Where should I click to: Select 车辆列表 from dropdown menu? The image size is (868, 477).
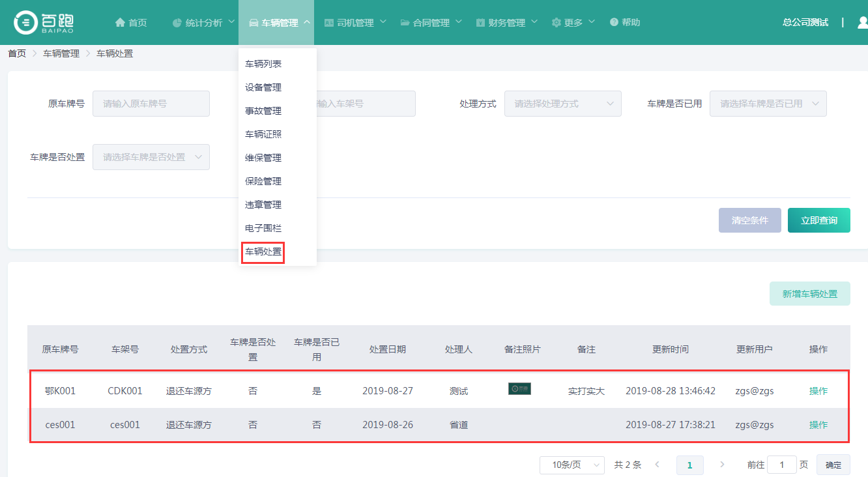263,64
